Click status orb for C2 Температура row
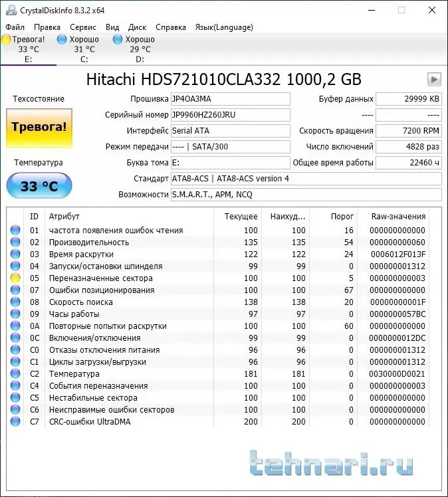Screen dimensions: 448x497 click(15, 373)
